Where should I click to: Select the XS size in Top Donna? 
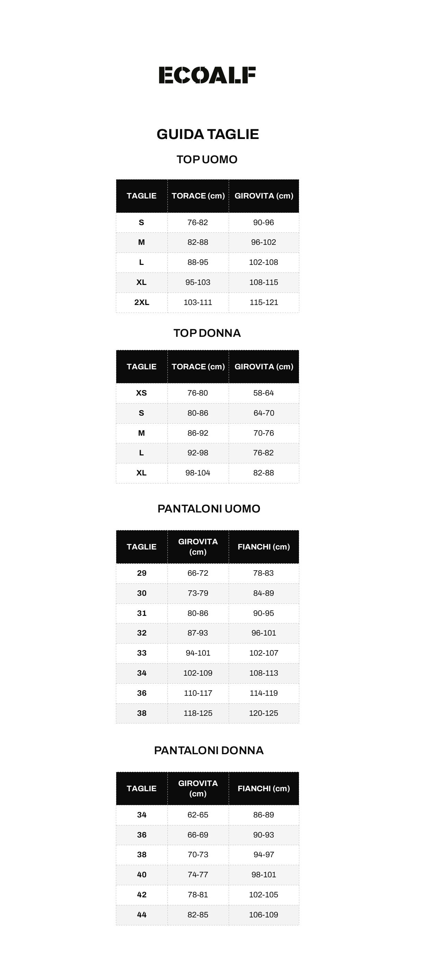[142, 393]
